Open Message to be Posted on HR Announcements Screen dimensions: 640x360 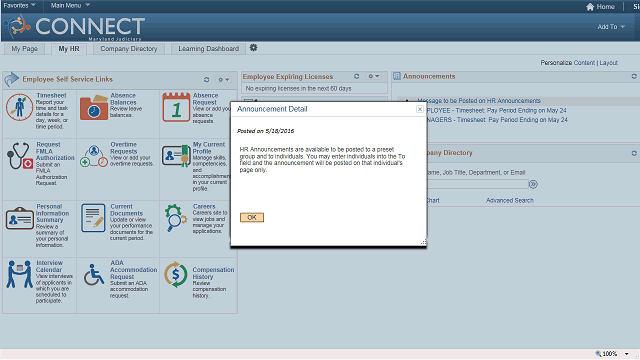(x=479, y=101)
